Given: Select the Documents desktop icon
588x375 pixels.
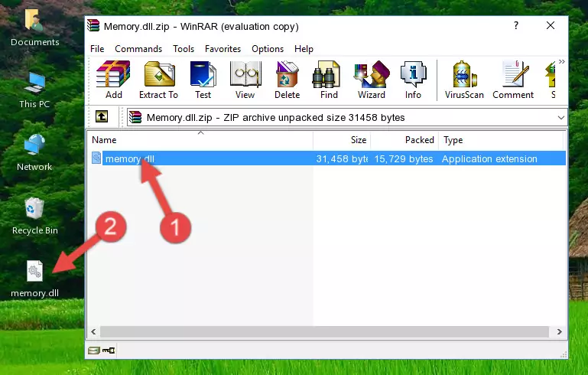Looking at the screenshot, I should [34, 28].
